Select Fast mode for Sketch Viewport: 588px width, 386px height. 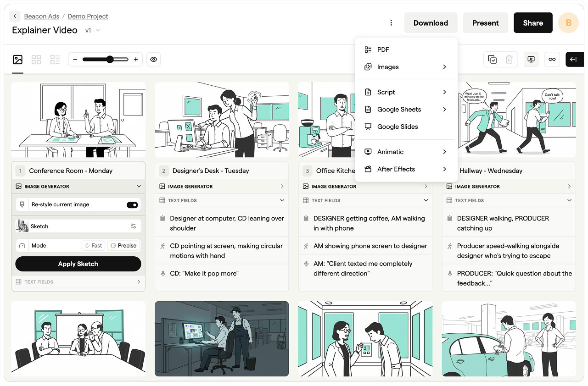click(93, 245)
